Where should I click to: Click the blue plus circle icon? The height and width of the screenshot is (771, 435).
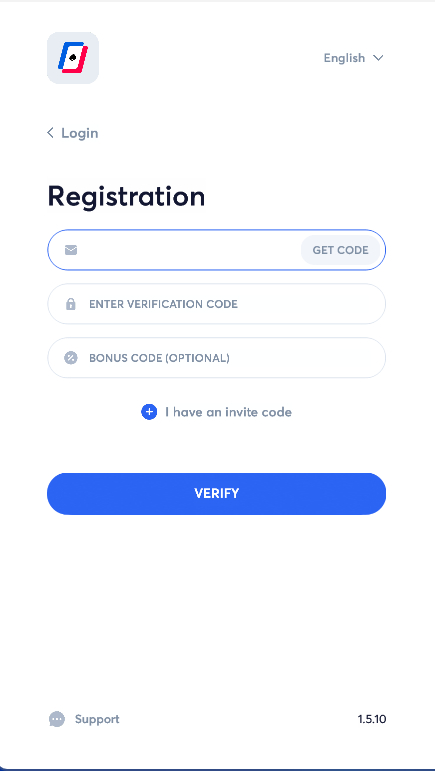(149, 412)
